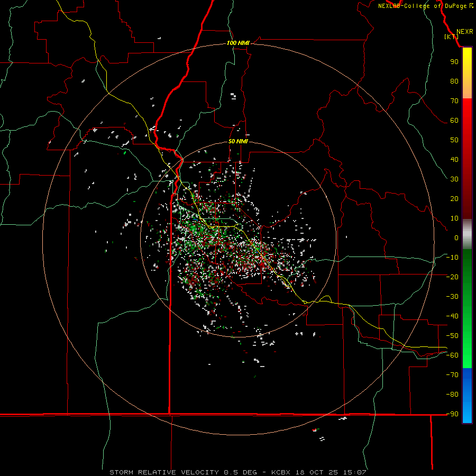
Task: Click the -30 value on velocity scale
Action: (452, 297)
